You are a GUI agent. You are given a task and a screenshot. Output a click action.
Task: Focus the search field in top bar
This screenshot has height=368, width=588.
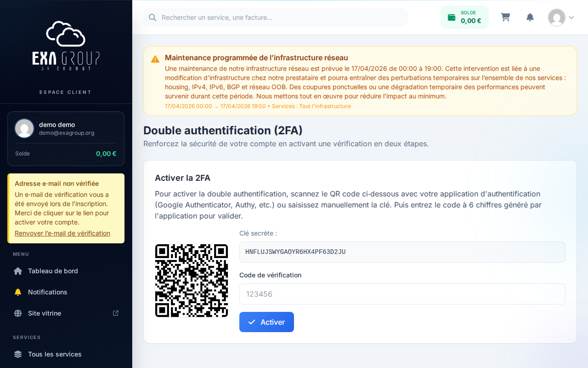pyautogui.click(x=276, y=17)
